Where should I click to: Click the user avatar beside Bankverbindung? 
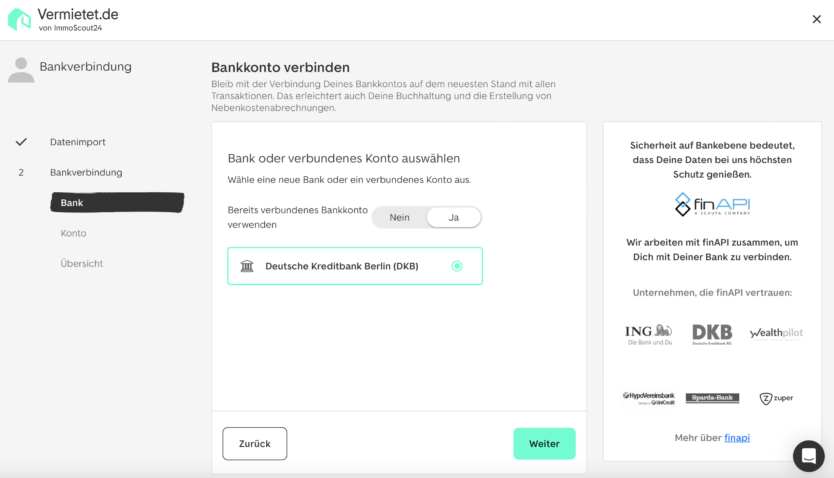tap(21, 70)
